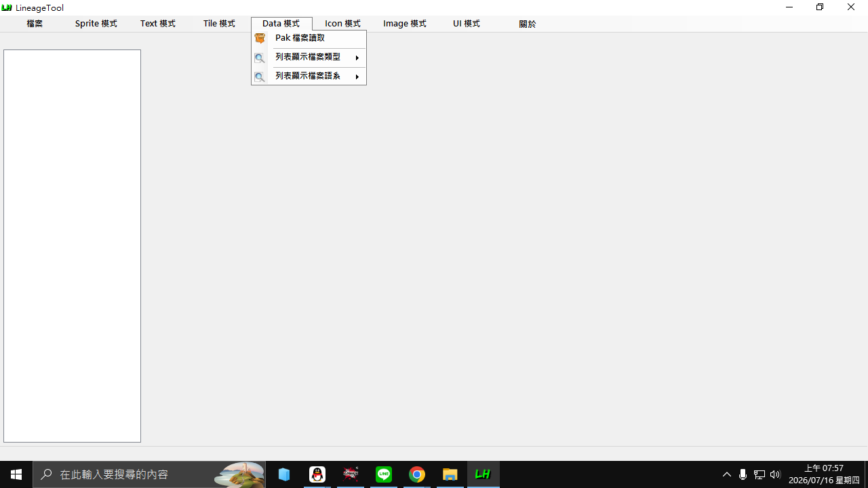Minimize the LineageTool window
Screen dimensions: 868x488
789,7
